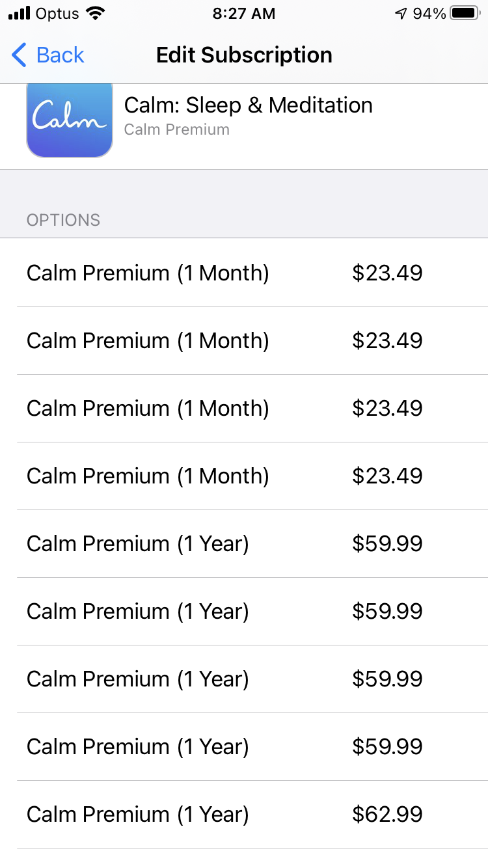Tap the location services arrow icon
The height and width of the screenshot is (868, 488).
(x=401, y=14)
